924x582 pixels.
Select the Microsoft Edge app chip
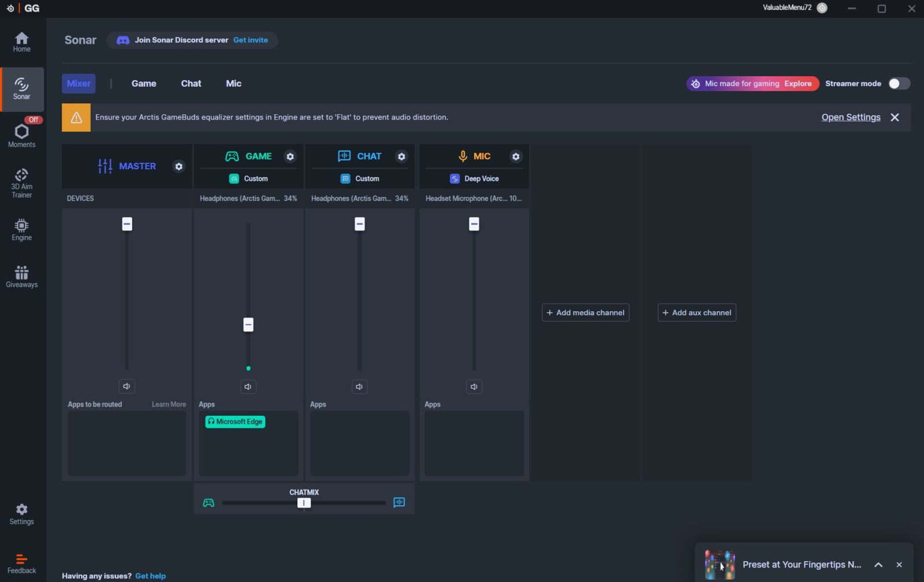click(x=235, y=422)
